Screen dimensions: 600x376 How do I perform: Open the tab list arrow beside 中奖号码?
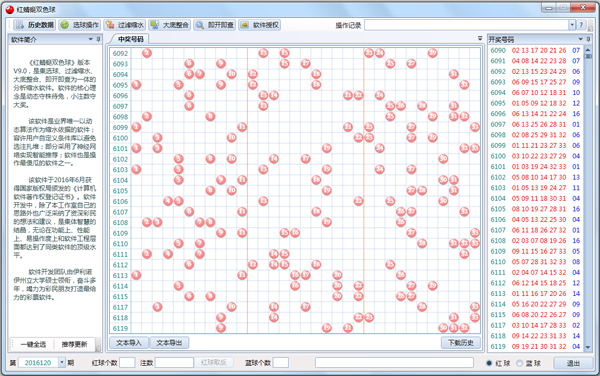point(480,38)
